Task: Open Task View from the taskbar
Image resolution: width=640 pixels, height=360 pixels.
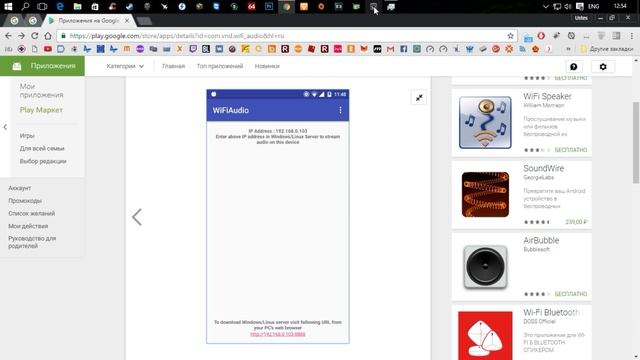Action: (42, 7)
